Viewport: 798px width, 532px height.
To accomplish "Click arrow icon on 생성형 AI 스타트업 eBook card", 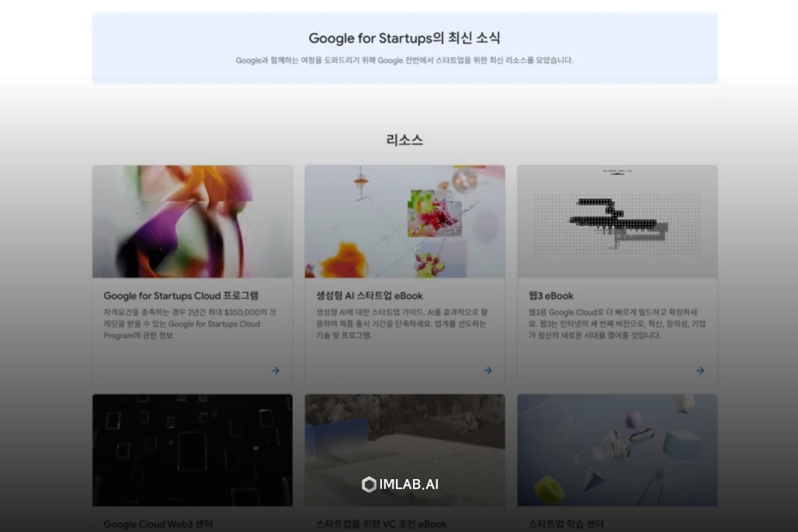I will [488, 371].
